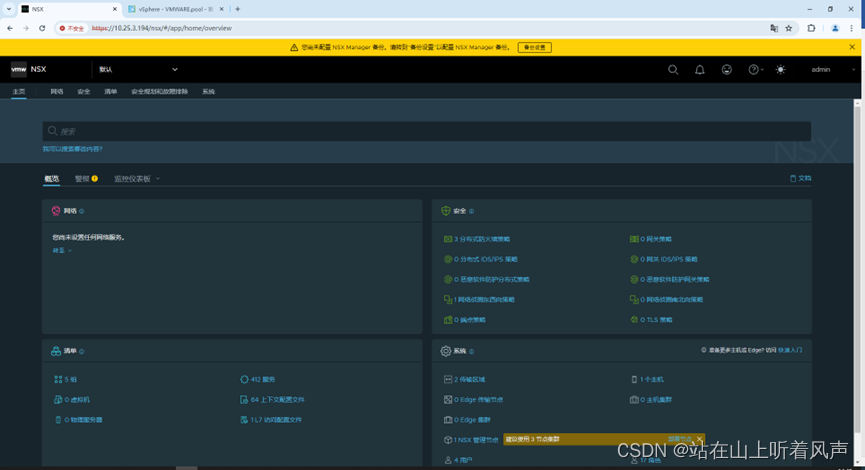
Task: Click icon beside 0 网络侦测南北向策略
Action: [634, 300]
